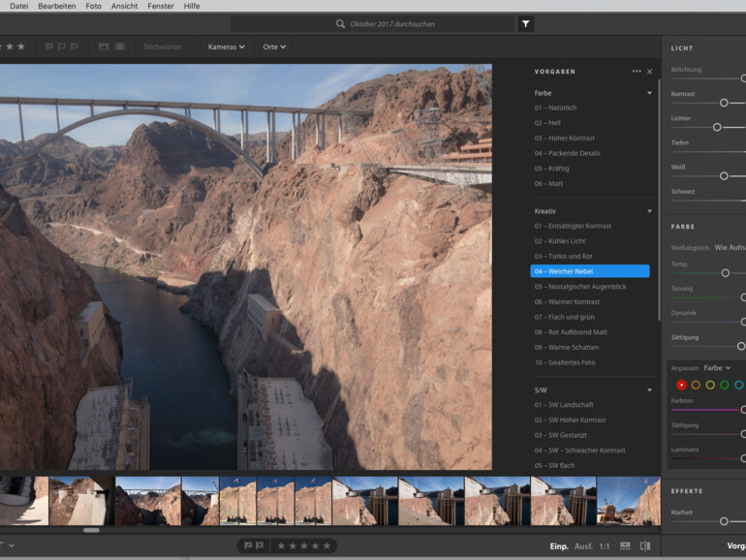This screenshot has width=746, height=560.
Task: Open the Ansicht menu
Action: pyautogui.click(x=124, y=6)
